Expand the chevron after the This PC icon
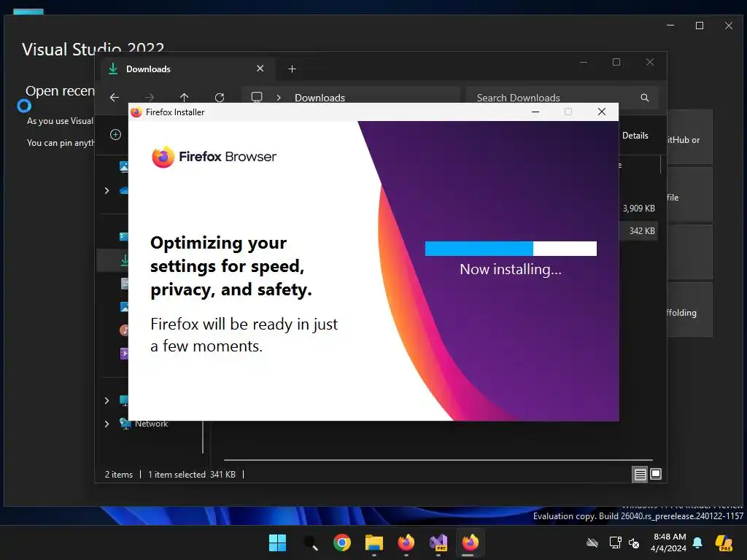 coord(279,98)
